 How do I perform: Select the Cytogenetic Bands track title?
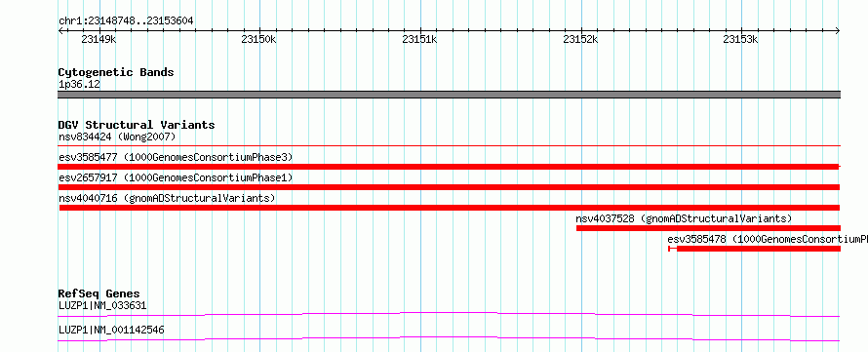pos(116,72)
